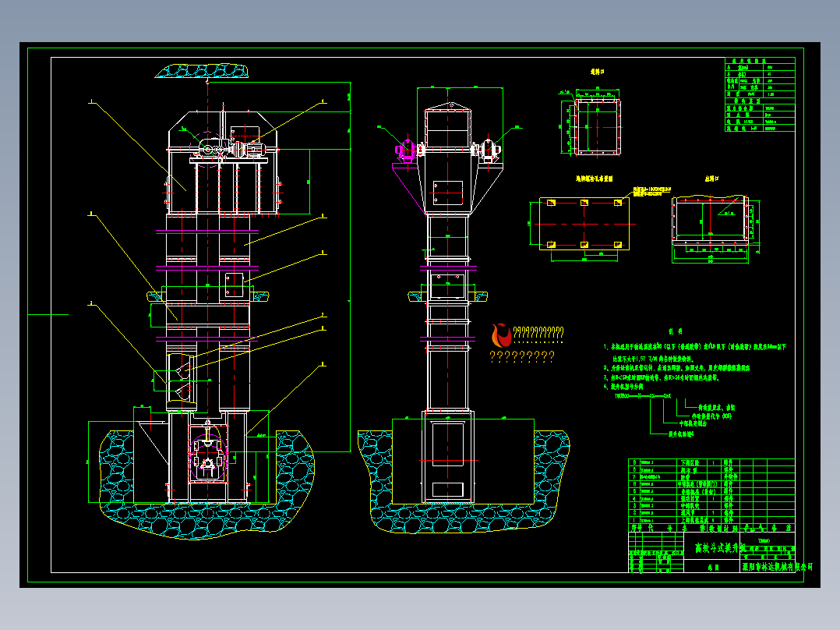Click the TH model designation example line
The height and width of the screenshot is (630, 840).
pos(643,396)
